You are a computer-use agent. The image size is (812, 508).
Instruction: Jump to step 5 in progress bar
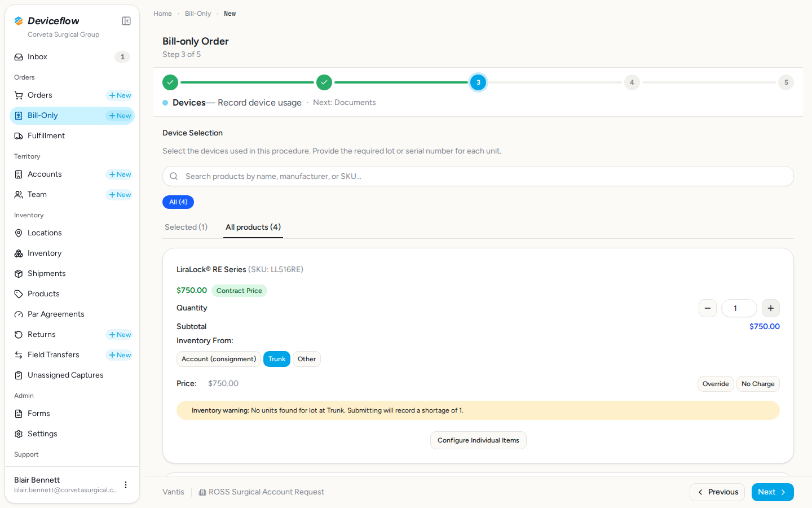tap(786, 82)
